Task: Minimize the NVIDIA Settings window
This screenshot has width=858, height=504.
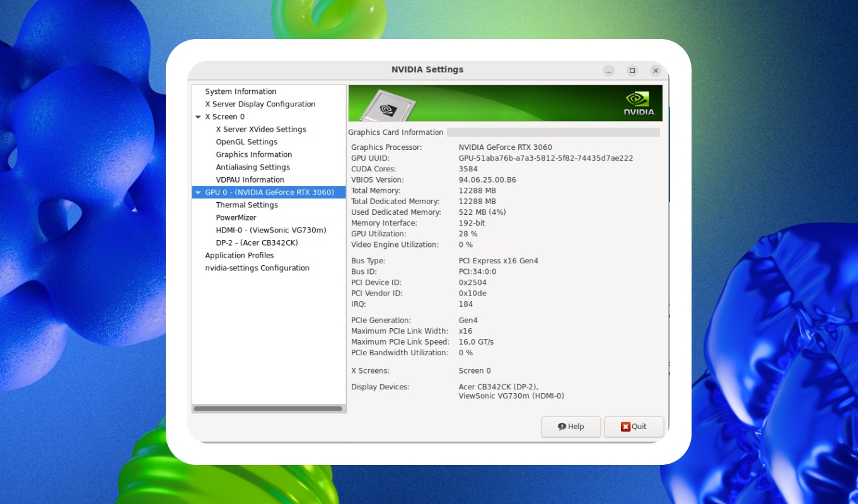Action: tap(608, 71)
